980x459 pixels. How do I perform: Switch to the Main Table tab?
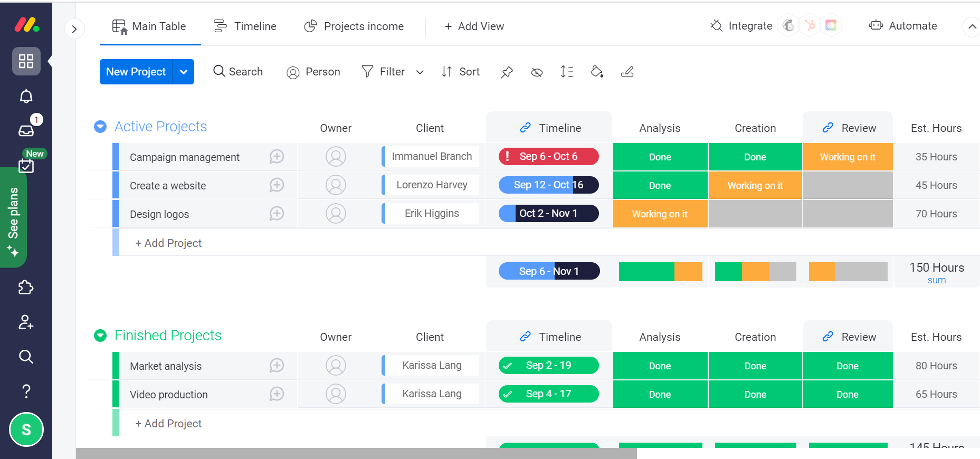149,26
